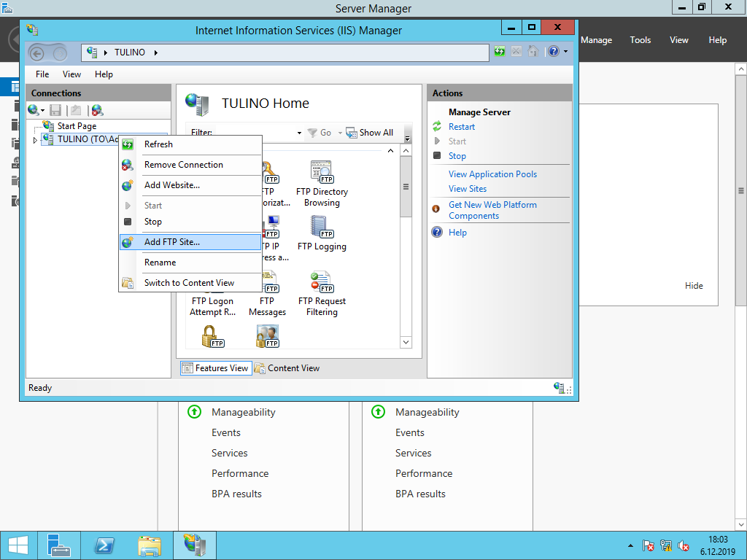747x560 pixels.
Task: Click Server Manager taskbar icon
Action: 59,545
